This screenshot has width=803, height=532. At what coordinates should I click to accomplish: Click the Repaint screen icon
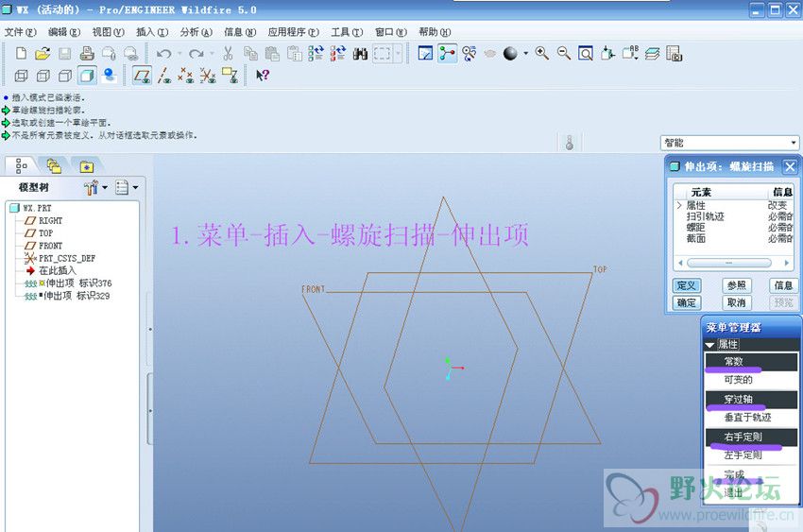tap(425, 53)
